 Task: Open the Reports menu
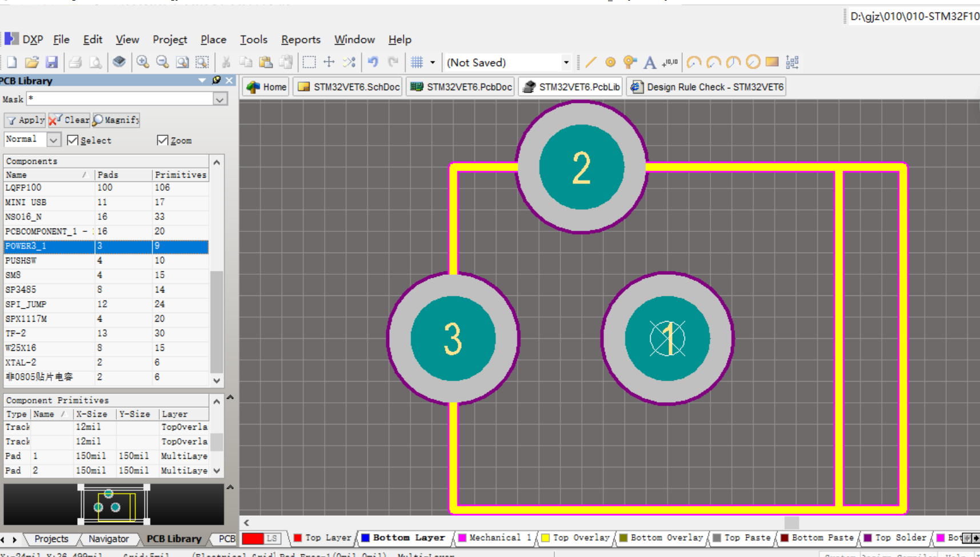(x=301, y=39)
